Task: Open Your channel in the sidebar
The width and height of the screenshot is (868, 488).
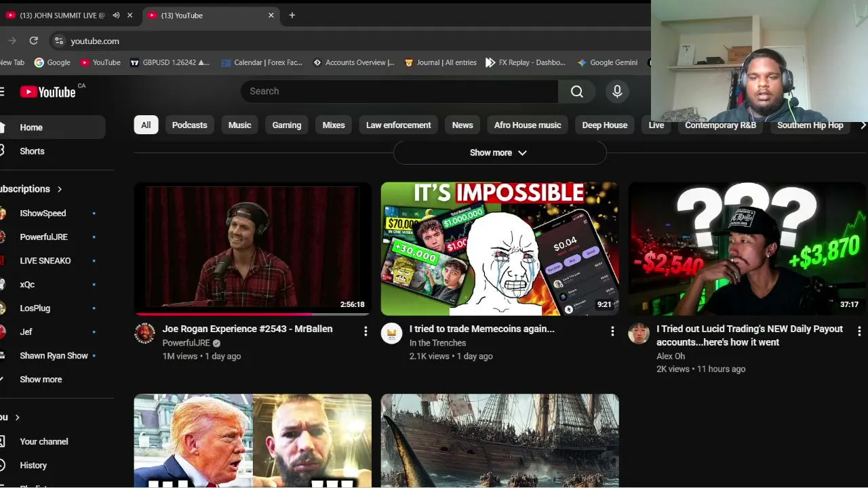Action: (x=53, y=442)
